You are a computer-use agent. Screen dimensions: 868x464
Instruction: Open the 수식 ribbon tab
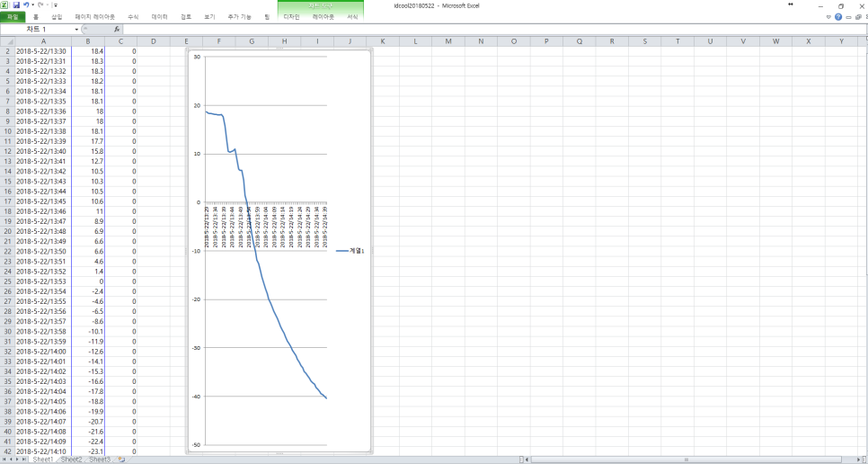(133, 17)
